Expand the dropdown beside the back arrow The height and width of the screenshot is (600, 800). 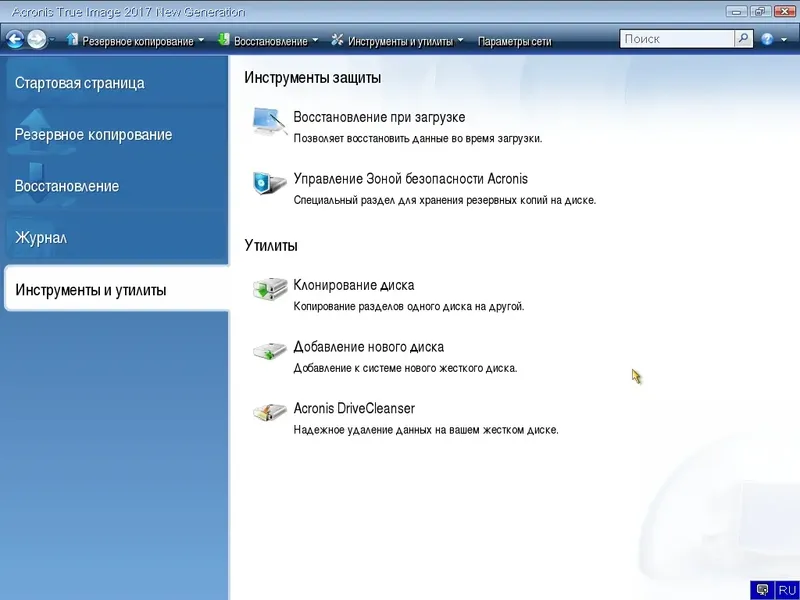point(52,39)
